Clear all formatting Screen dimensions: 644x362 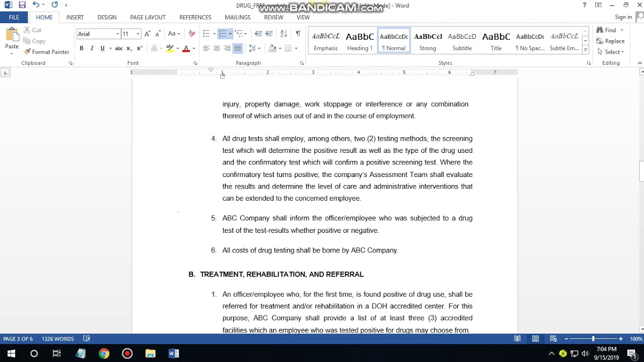point(192,34)
